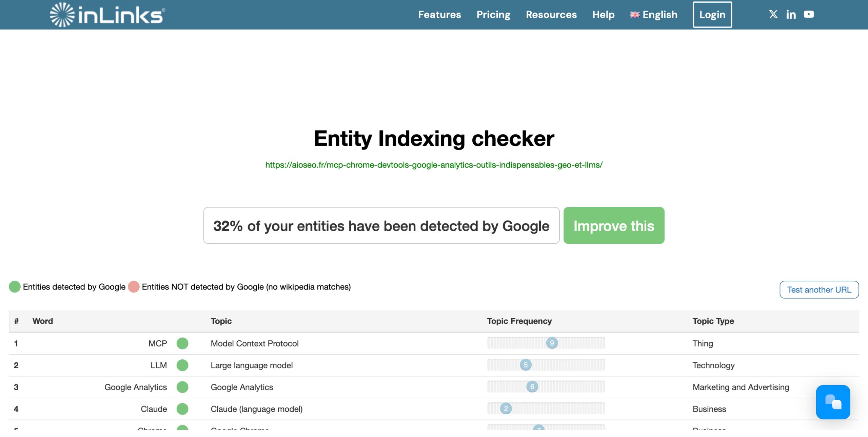Select Features from the navigation
The image size is (868, 437).
click(439, 15)
